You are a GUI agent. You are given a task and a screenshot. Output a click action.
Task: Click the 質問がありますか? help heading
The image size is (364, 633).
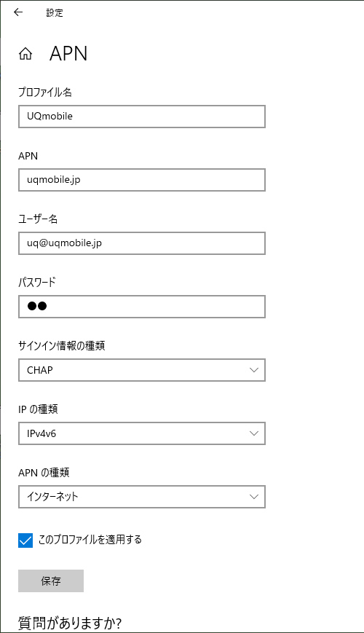(70, 624)
